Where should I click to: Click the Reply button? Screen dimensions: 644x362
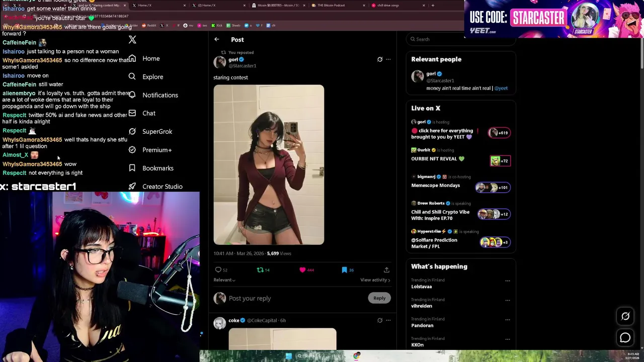pos(379,298)
